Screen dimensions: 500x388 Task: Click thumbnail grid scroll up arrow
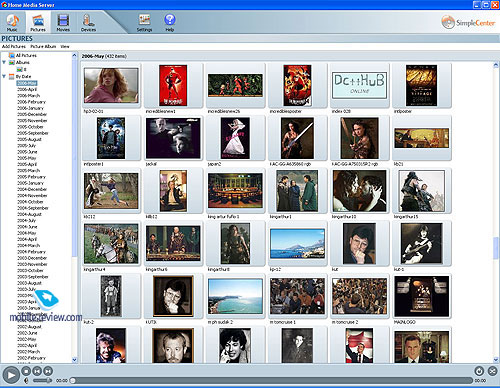(x=496, y=65)
